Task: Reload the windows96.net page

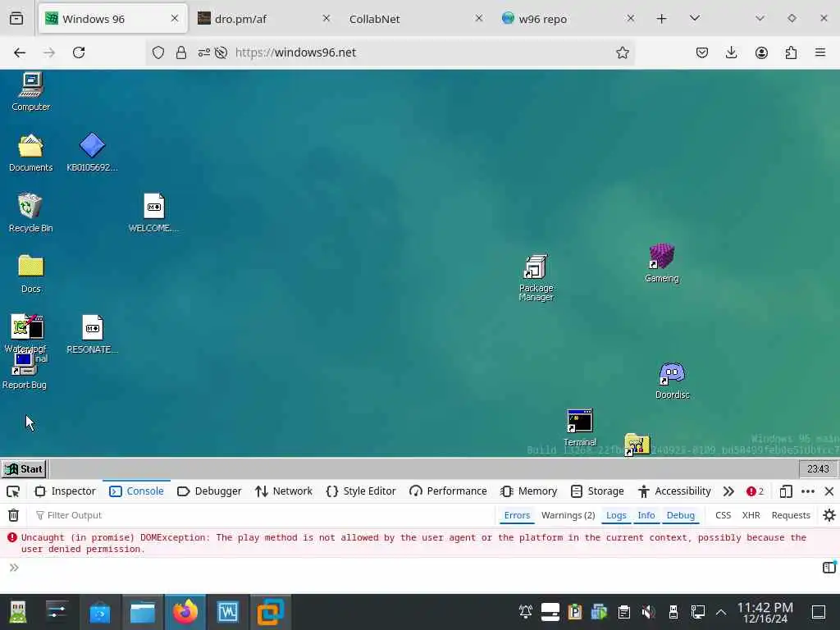Action: click(79, 52)
